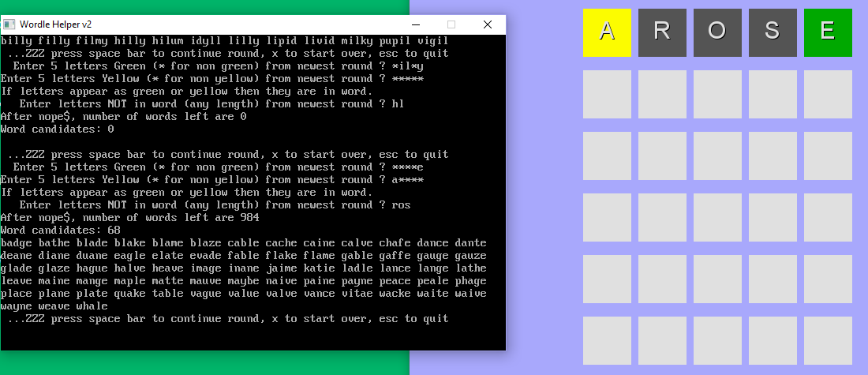Click the candidate word 'maple'
The image size is (868, 375).
coord(129,281)
